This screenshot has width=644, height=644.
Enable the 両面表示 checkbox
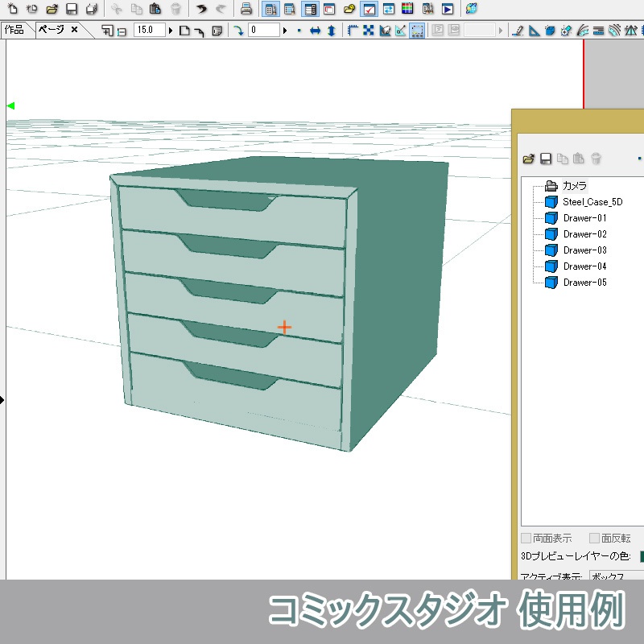pos(526,538)
